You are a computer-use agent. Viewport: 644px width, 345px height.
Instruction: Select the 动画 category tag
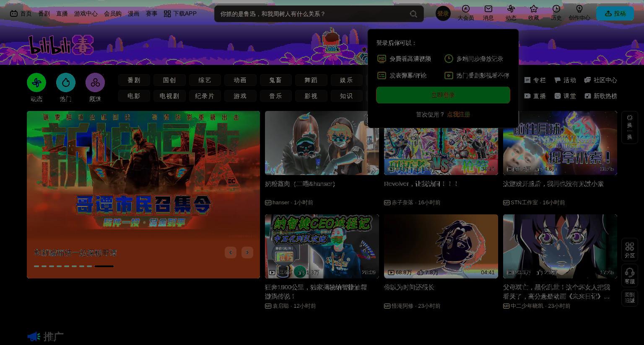point(240,80)
